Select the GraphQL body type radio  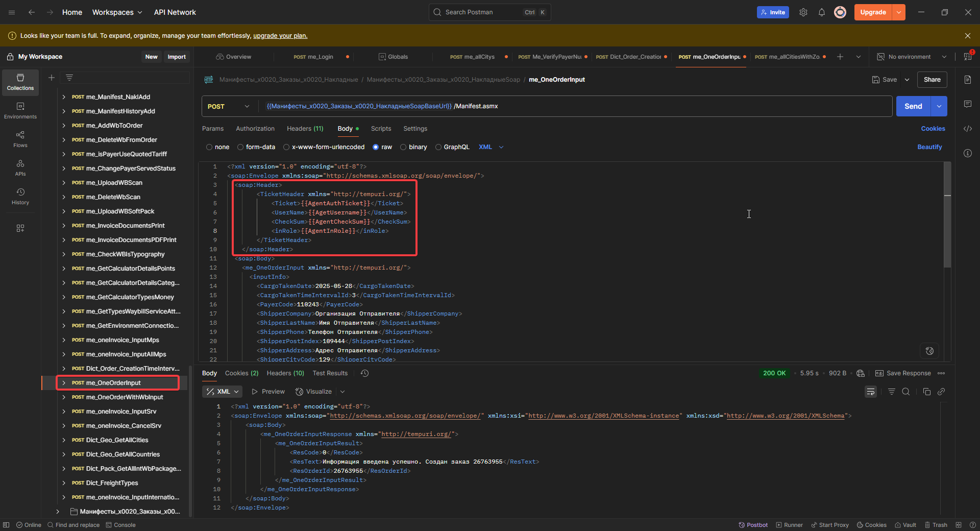[x=438, y=147]
